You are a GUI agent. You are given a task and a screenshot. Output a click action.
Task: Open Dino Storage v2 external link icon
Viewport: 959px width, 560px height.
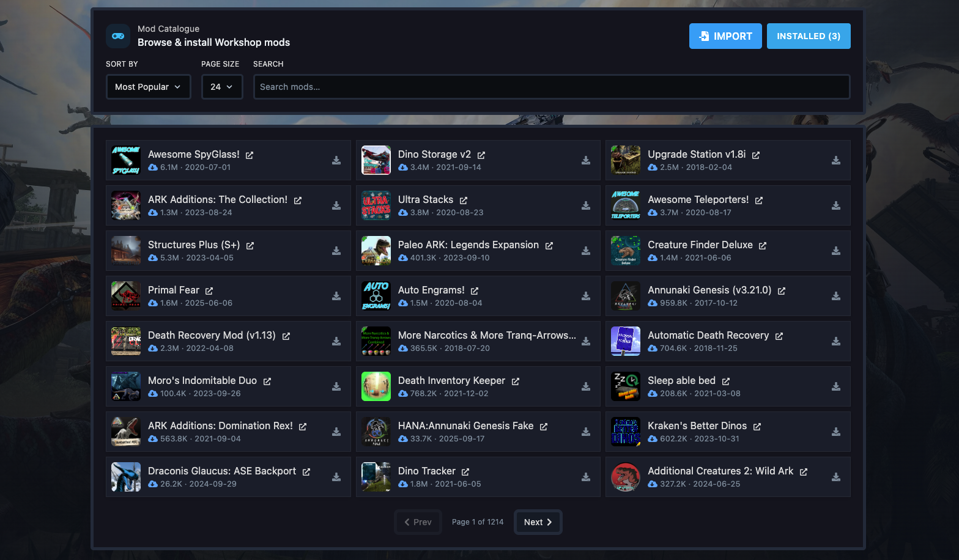tap(481, 155)
